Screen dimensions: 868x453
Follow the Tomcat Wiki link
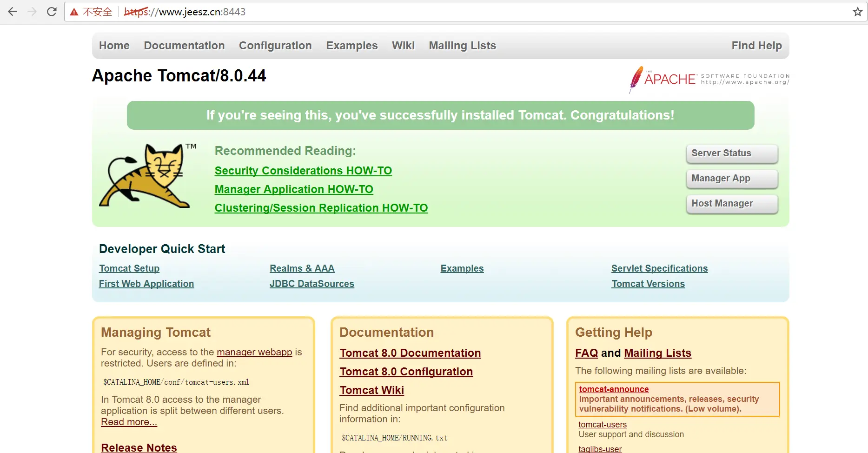point(372,390)
